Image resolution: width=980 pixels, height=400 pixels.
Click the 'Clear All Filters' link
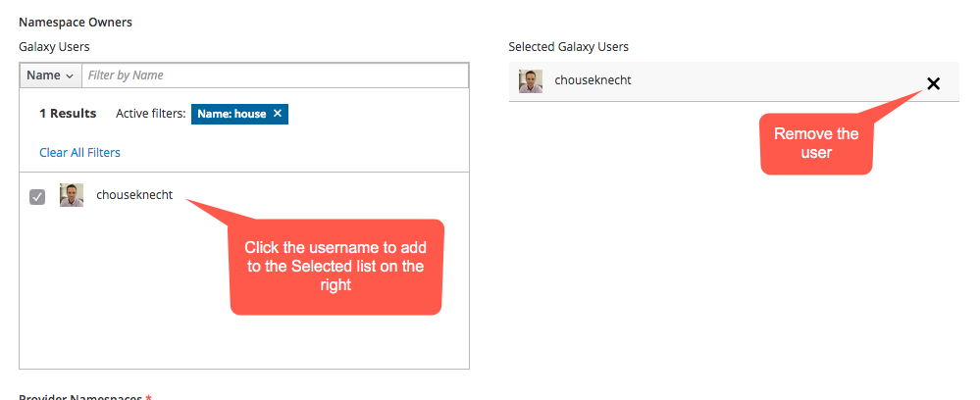[x=80, y=153]
